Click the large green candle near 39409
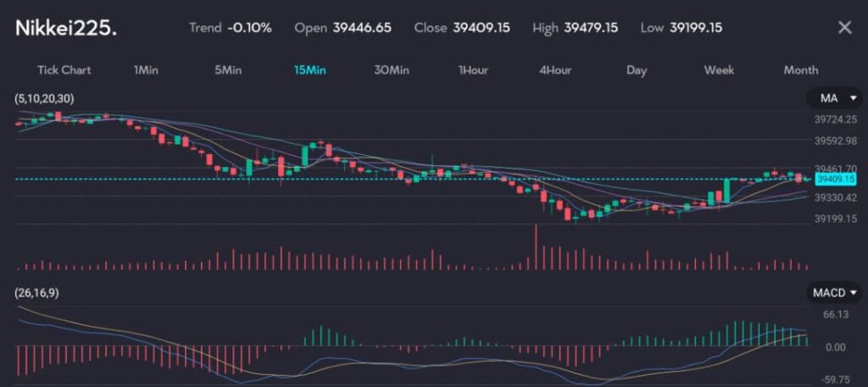 (x=726, y=190)
